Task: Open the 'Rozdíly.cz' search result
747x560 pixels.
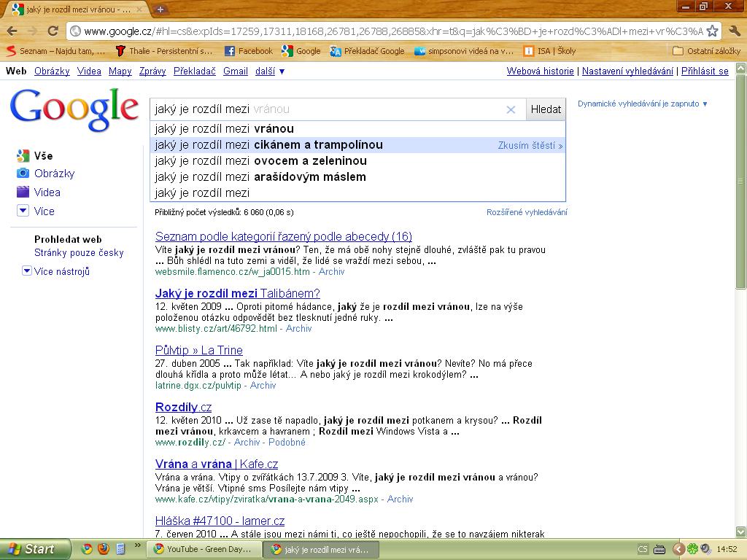Action: 183,407
